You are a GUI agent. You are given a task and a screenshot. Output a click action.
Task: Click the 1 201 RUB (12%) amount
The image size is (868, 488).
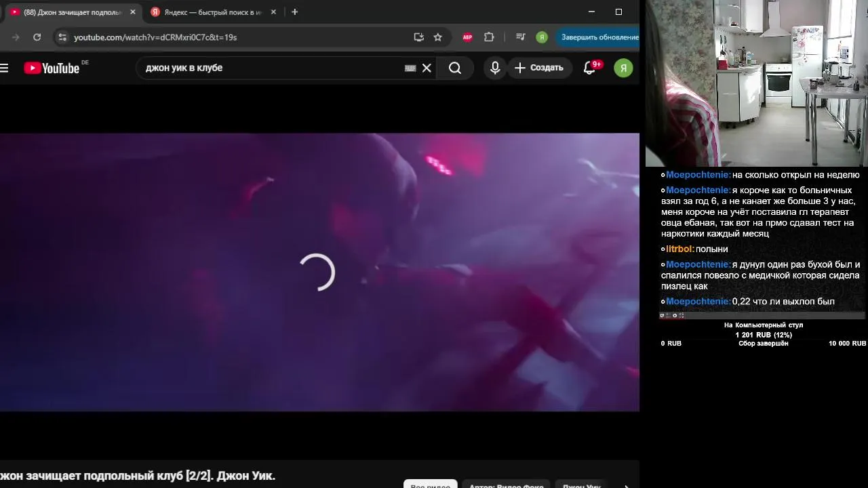pos(764,335)
